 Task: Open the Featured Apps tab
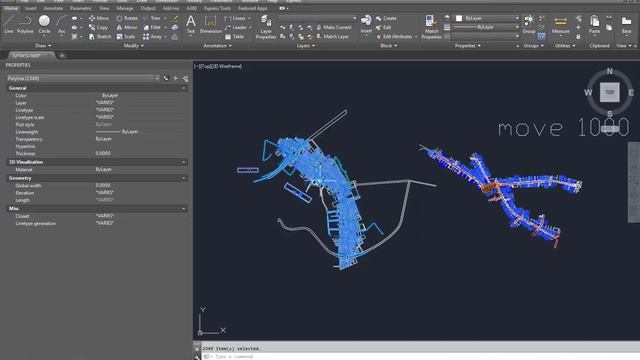click(x=253, y=8)
